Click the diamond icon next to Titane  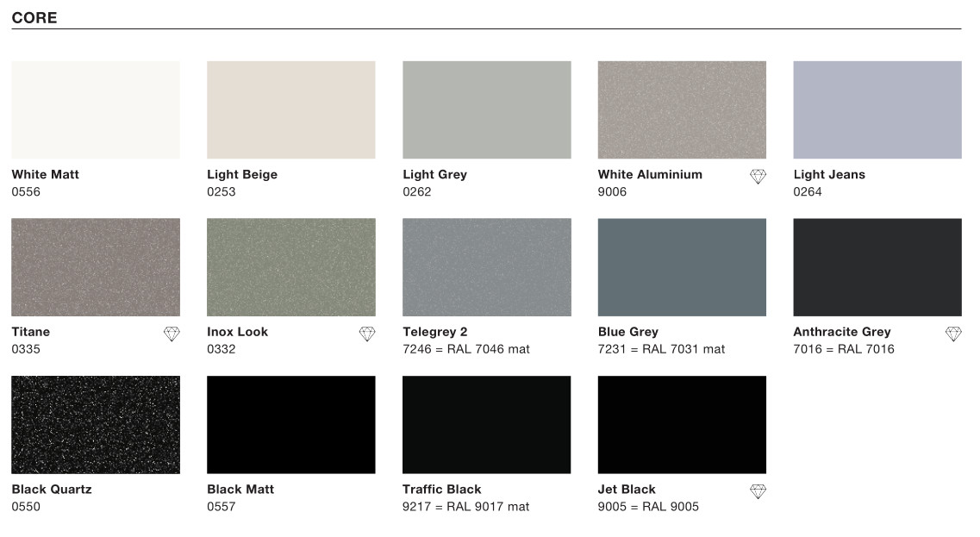point(172,334)
